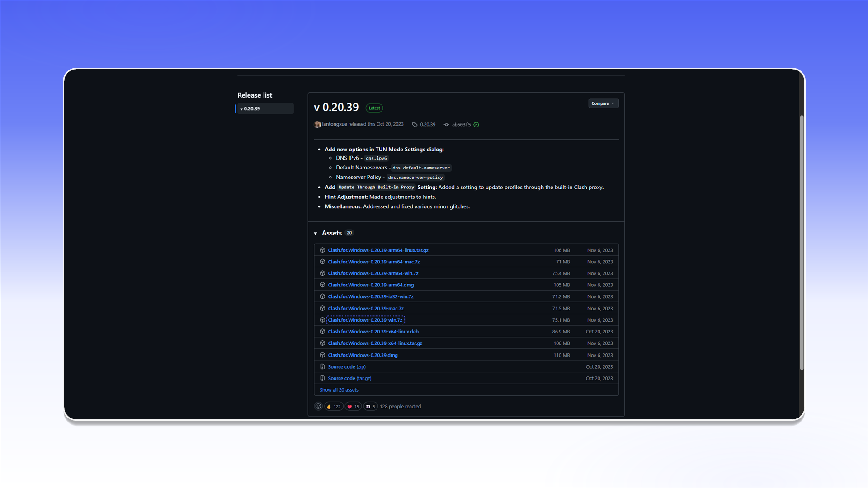Screen dimensions: 868x488
Task: Click the dns.ipv6 code text
Action: pyautogui.click(x=376, y=159)
